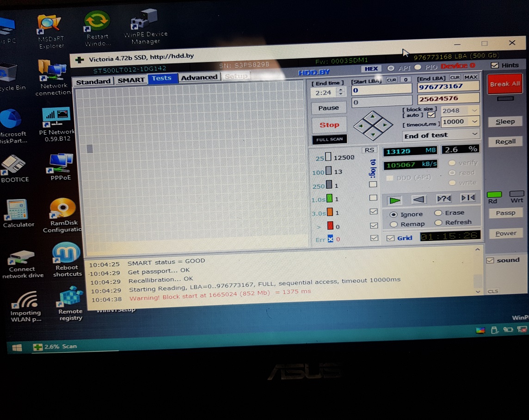Open the Remote registry desktop icon

(x=70, y=303)
